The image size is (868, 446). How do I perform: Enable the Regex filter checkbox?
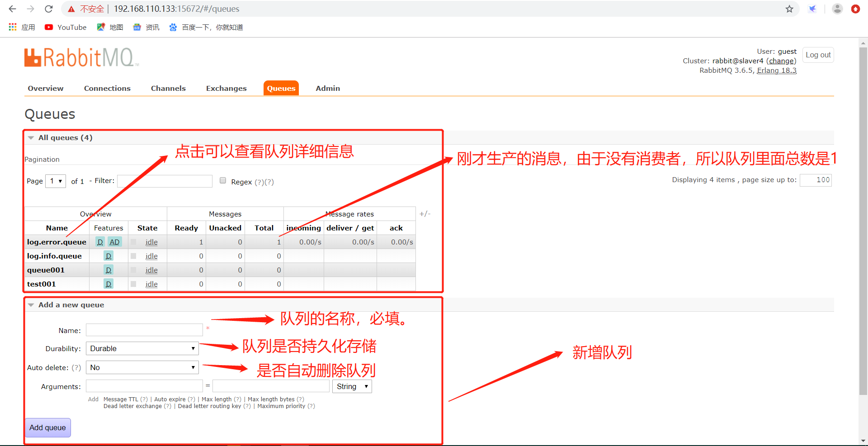point(223,181)
